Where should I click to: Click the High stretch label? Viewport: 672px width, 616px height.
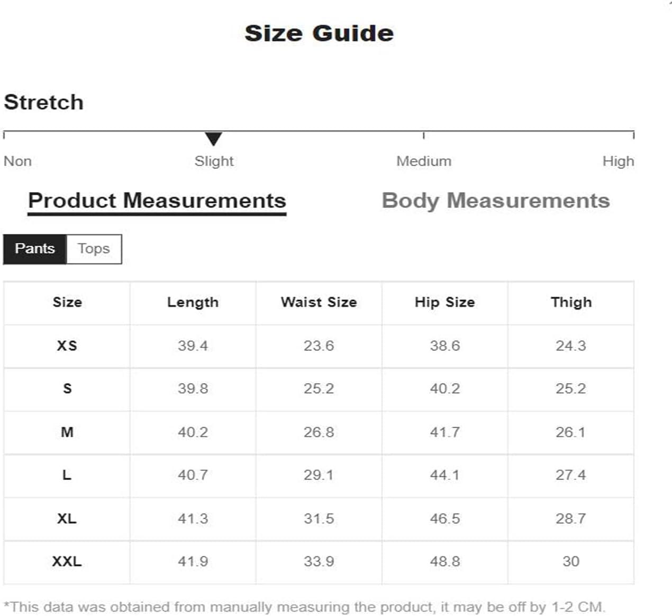click(x=618, y=161)
